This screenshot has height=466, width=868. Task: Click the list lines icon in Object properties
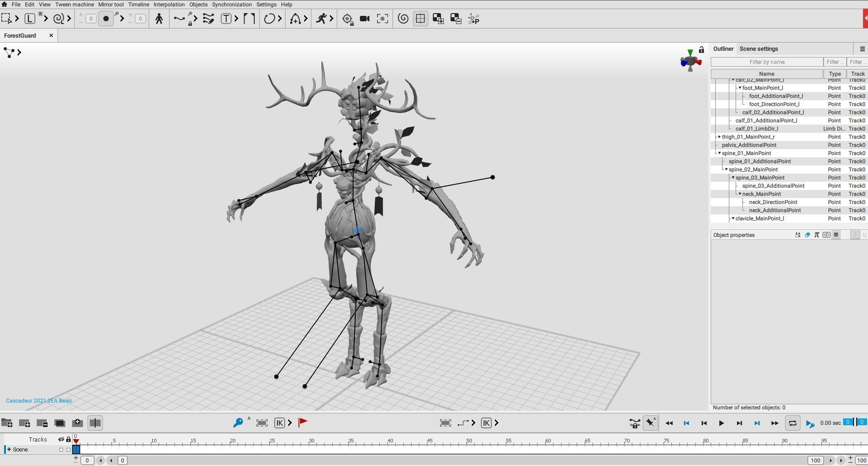(836, 235)
